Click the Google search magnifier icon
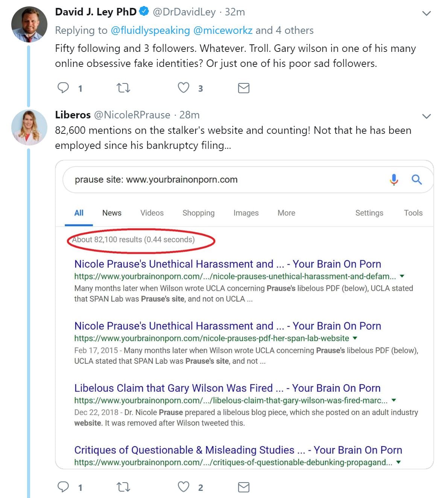 [416, 180]
